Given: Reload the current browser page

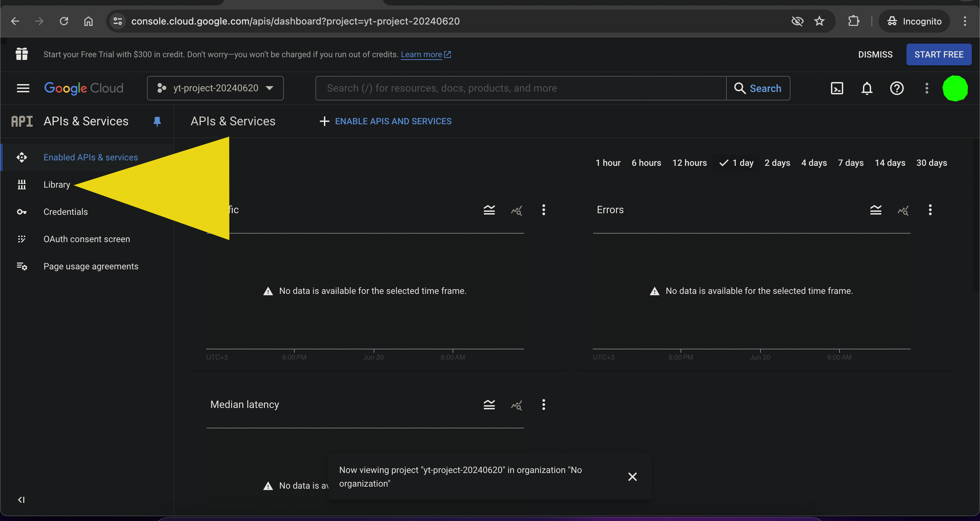Looking at the screenshot, I should (x=64, y=21).
